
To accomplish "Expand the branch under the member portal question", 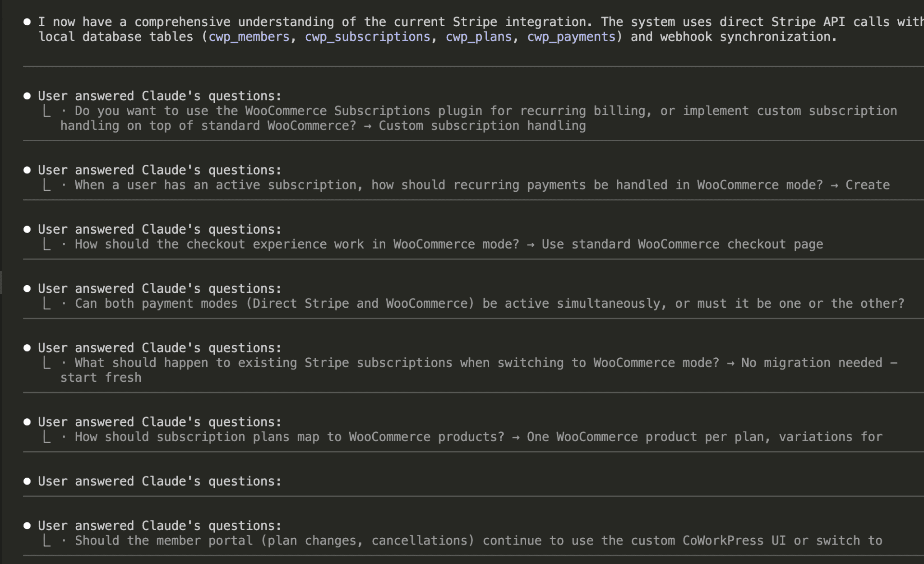I will click(46, 540).
